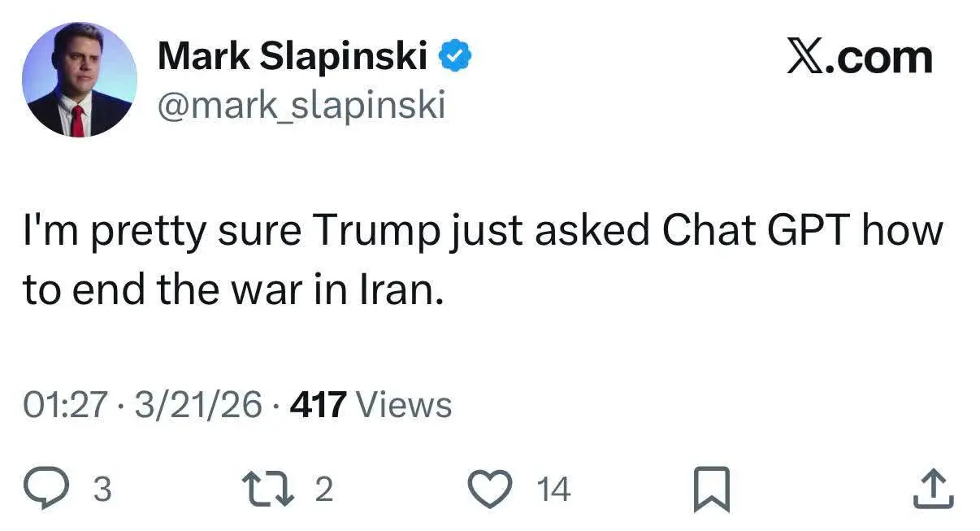Open Mark Slapinski's profile picture
980x531 pixels.
click(x=79, y=79)
